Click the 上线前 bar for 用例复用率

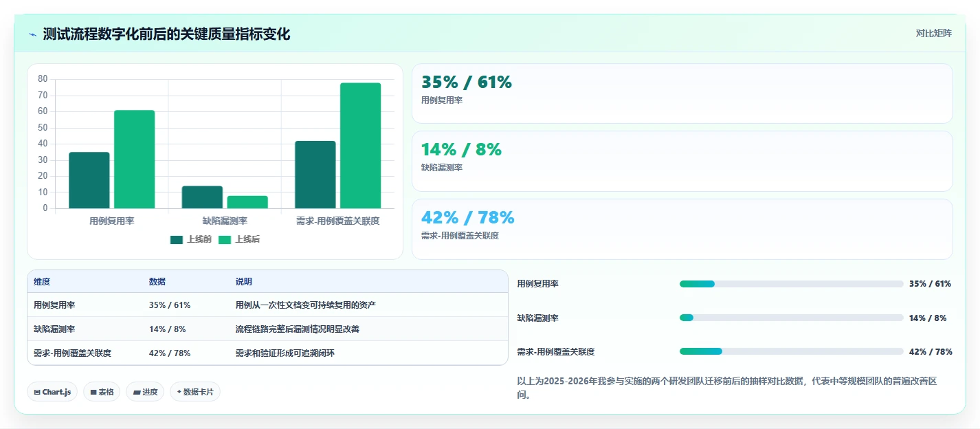click(89, 180)
